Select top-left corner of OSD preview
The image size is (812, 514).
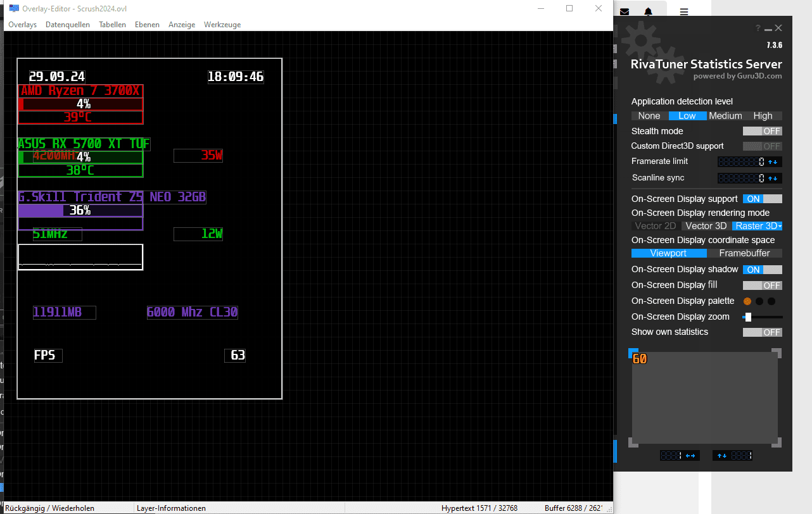click(633, 353)
